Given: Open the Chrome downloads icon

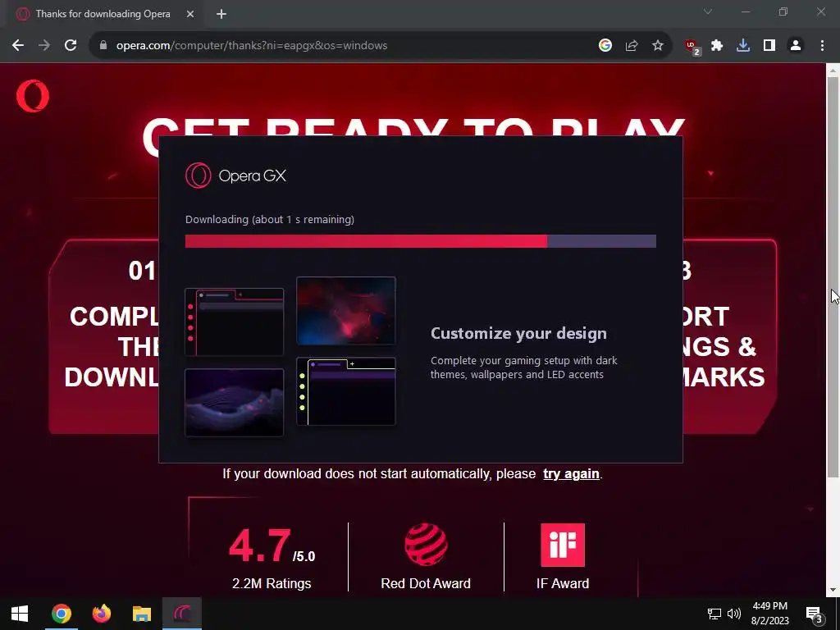Looking at the screenshot, I should click(743, 46).
